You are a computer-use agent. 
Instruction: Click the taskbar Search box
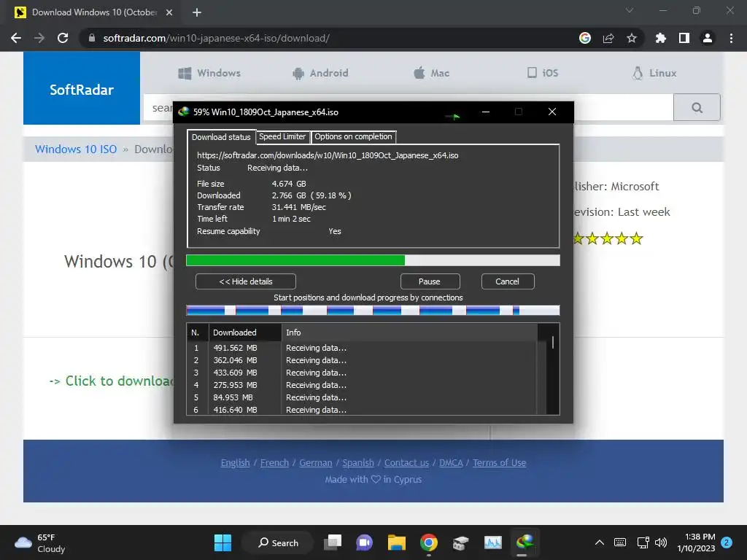tap(278, 542)
